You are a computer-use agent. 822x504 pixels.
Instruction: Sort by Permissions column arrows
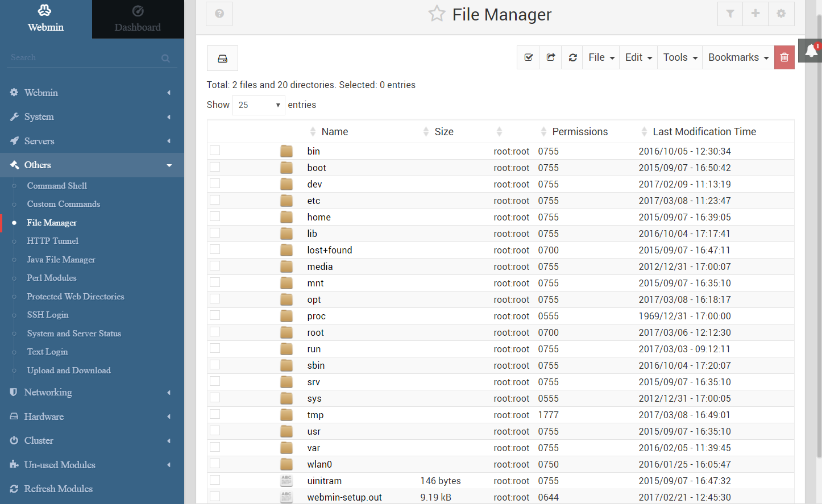coord(543,132)
